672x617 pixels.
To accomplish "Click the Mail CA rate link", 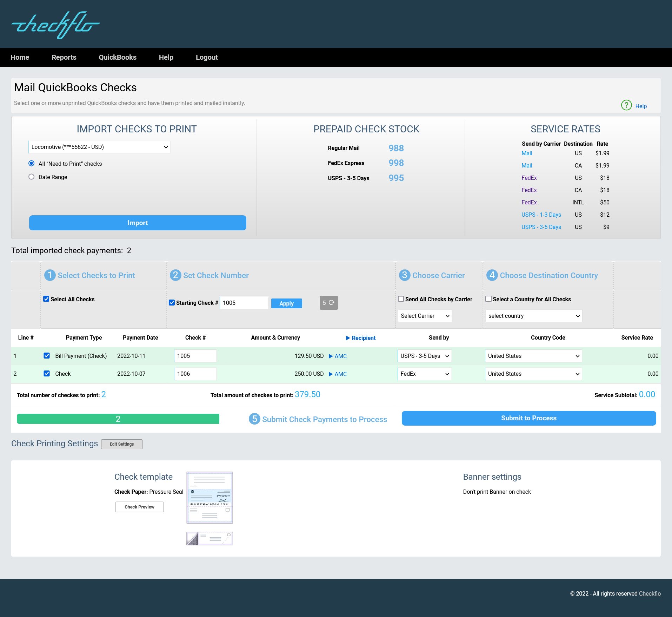I will click(527, 165).
